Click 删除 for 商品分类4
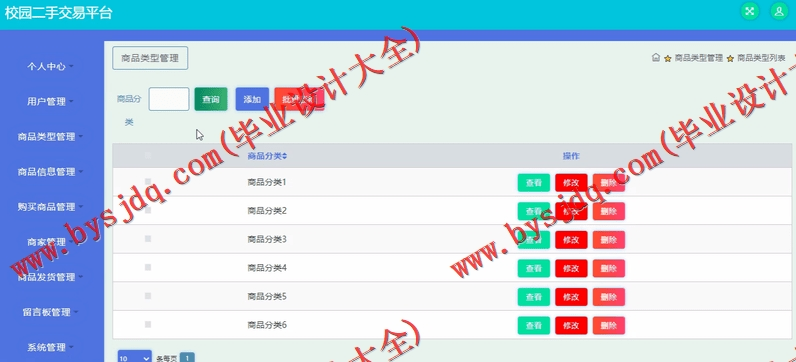Image resolution: width=796 pixels, height=362 pixels. pyautogui.click(x=609, y=268)
